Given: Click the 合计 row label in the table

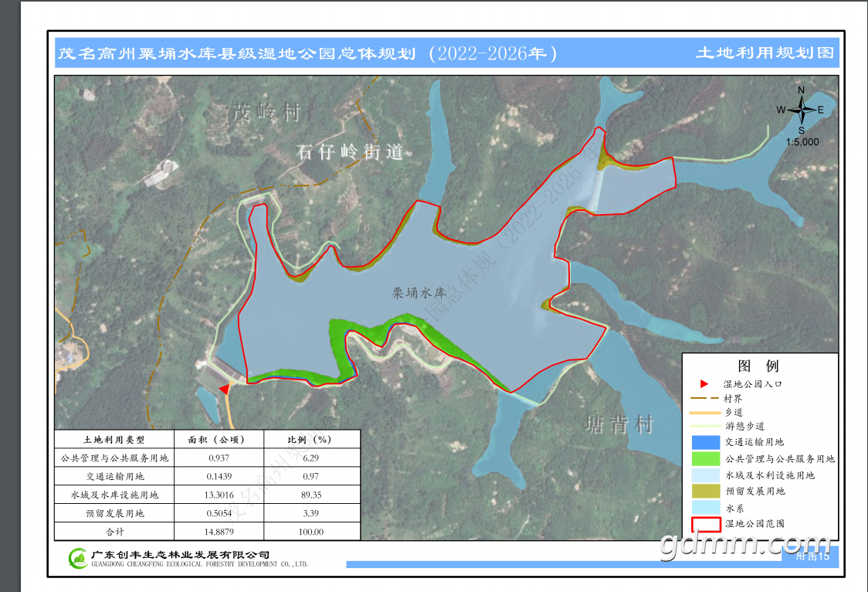Looking at the screenshot, I should coord(114,532).
